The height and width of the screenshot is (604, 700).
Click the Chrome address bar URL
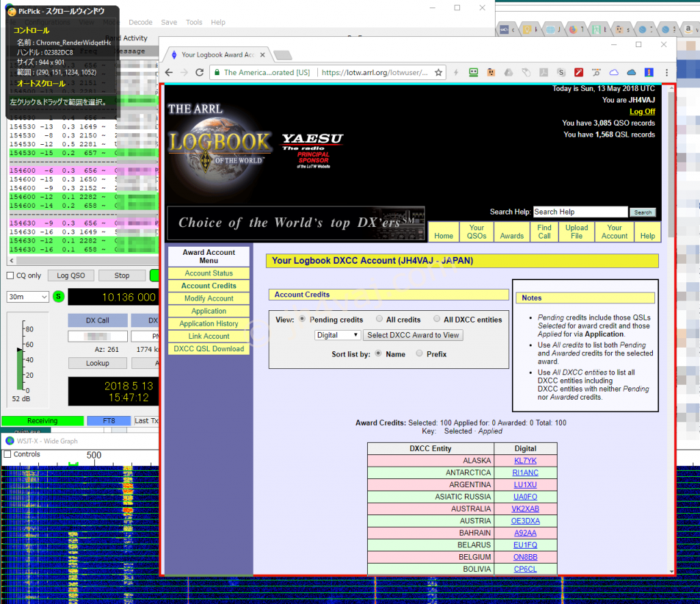[375, 72]
